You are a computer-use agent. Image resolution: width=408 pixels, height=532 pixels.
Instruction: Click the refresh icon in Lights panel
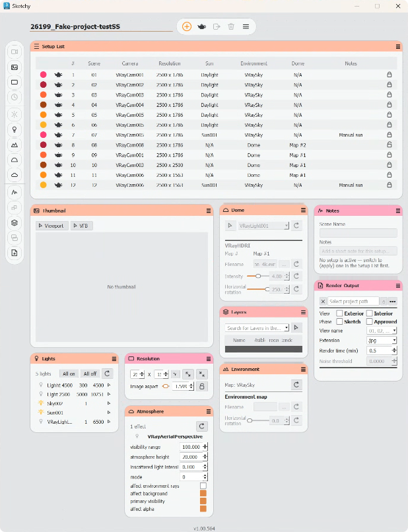(107, 374)
